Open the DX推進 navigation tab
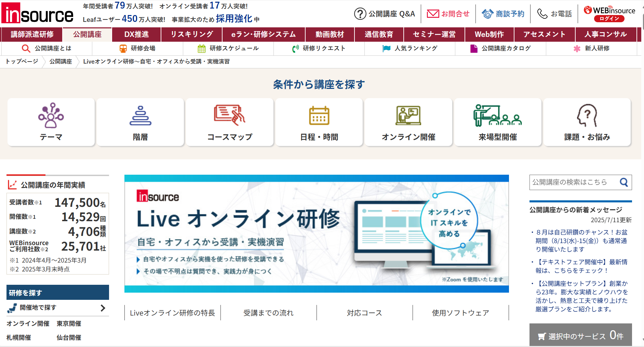 click(x=136, y=34)
